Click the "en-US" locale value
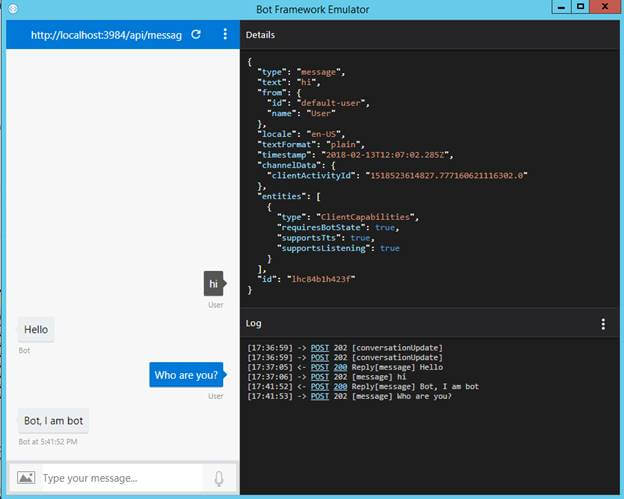The image size is (624, 499). point(324,134)
